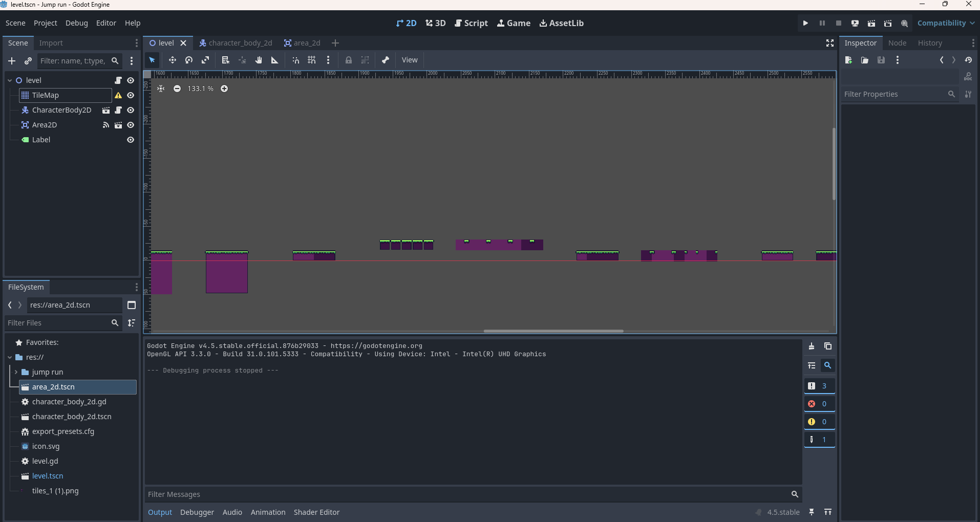Open the Animation bottom panel
The width and height of the screenshot is (980, 522).
pos(268,512)
